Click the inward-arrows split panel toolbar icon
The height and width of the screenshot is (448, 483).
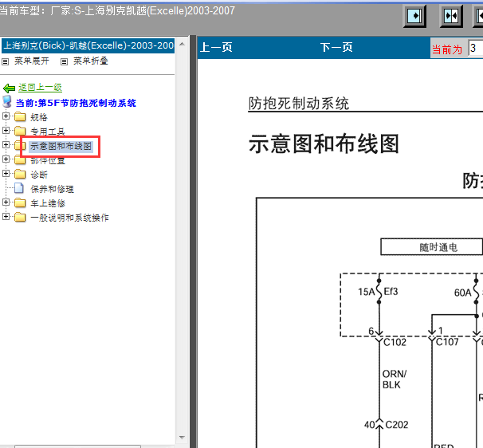(451, 16)
